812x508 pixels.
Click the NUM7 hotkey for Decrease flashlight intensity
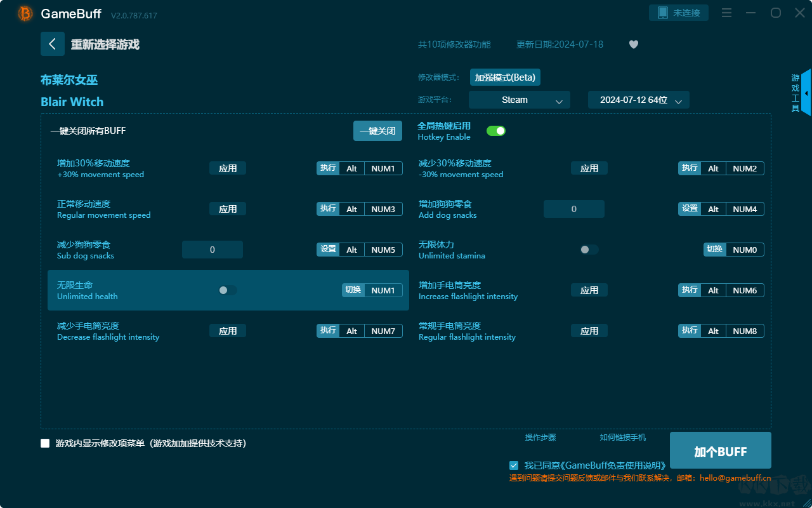tap(383, 331)
